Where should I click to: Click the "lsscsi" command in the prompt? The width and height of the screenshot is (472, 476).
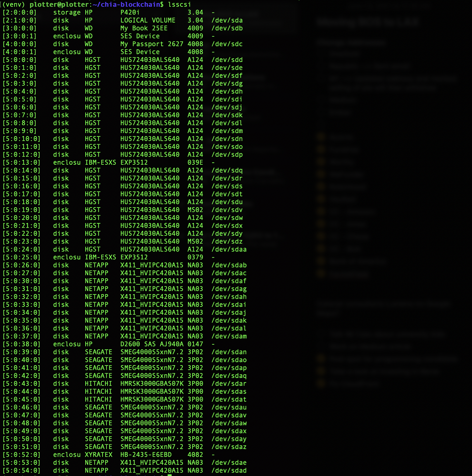click(x=179, y=4)
